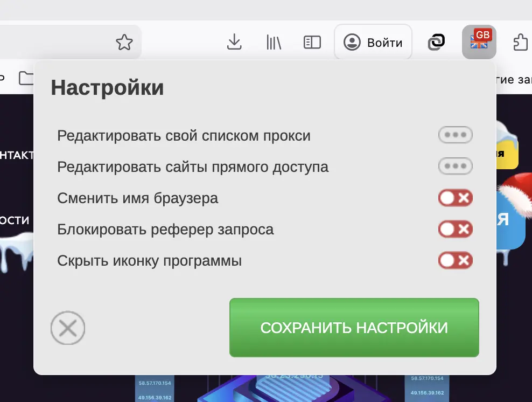Click the circular extension logo icon
The width and height of the screenshot is (532, 402).
[x=436, y=41]
